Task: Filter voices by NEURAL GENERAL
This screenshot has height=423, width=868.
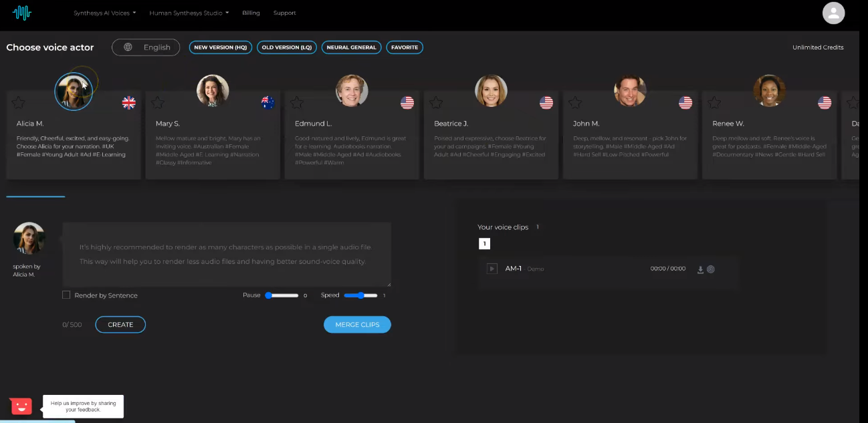Action: coord(352,47)
